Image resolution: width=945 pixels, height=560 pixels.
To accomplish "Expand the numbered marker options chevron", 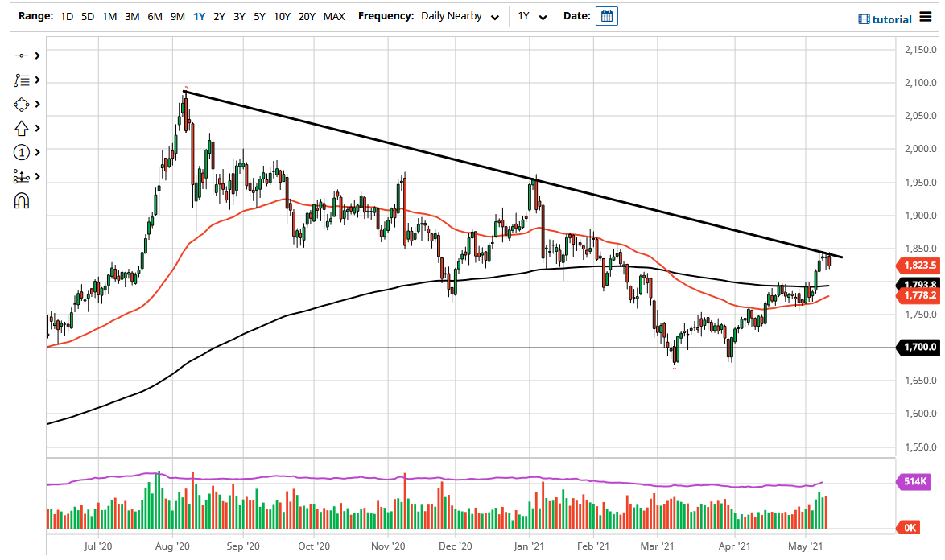I will 37,152.
